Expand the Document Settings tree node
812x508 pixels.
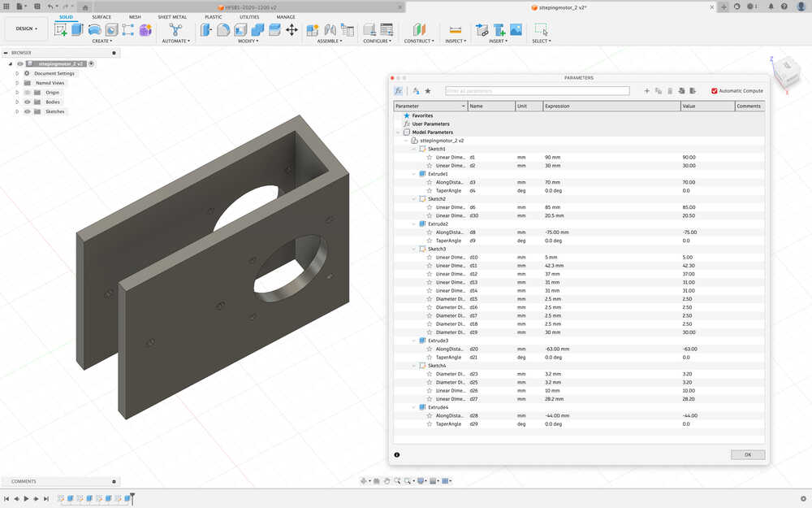[17, 74]
